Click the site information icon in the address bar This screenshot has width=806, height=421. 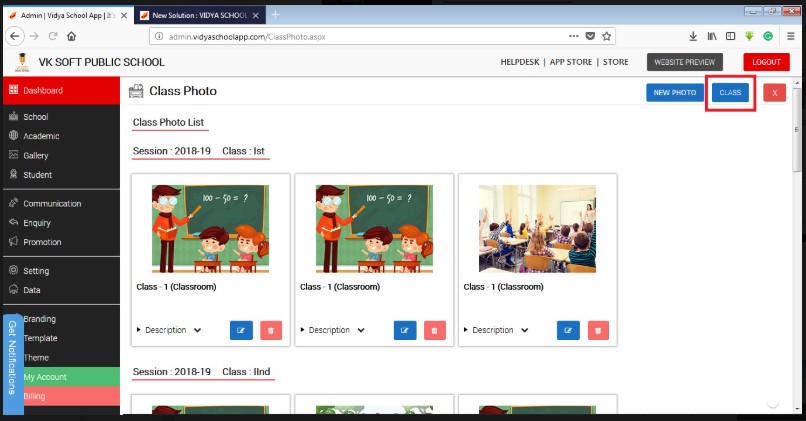[x=159, y=36]
